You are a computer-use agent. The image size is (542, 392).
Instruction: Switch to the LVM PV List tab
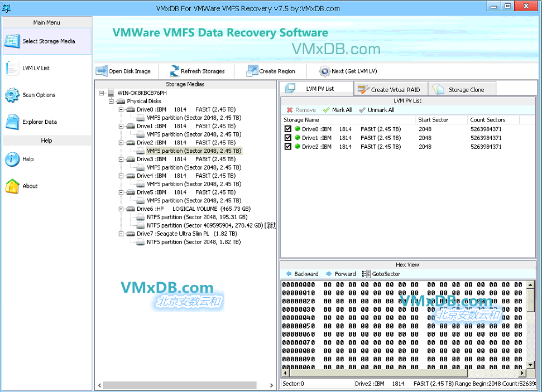pyautogui.click(x=316, y=89)
